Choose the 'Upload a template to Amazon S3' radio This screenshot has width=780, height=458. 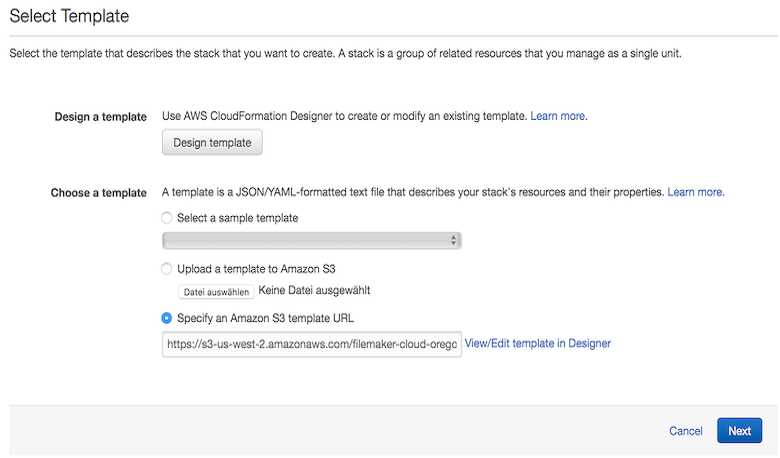(x=167, y=269)
